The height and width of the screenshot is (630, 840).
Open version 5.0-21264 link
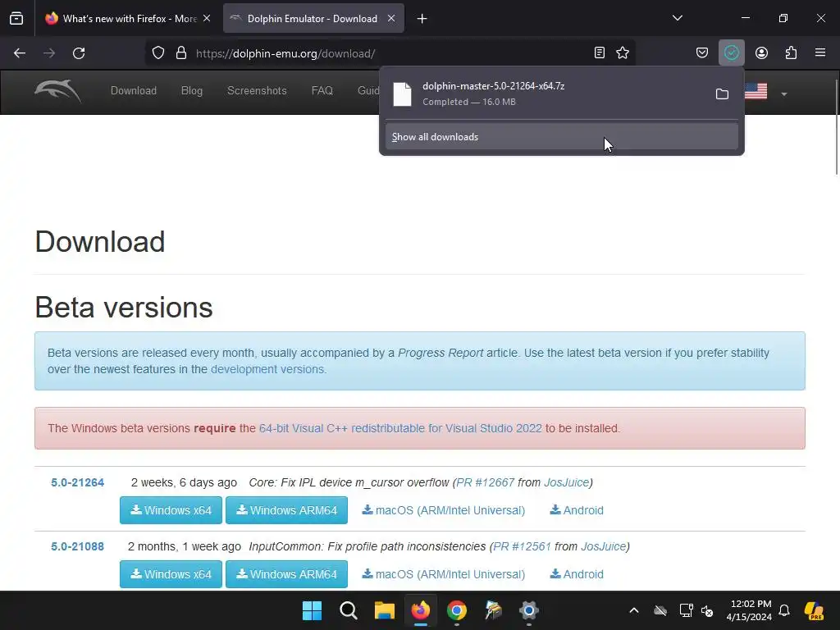click(x=78, y=482)
